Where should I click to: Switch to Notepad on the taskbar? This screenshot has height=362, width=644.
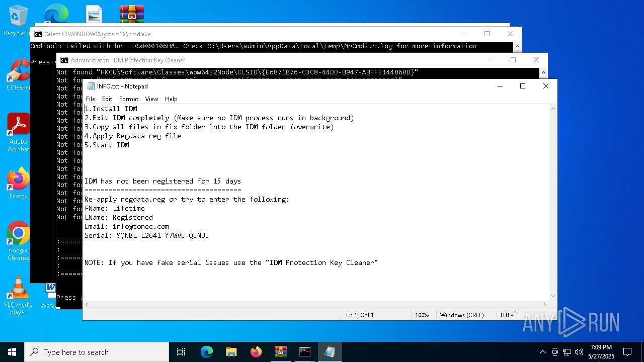click(x=330, y=352)
